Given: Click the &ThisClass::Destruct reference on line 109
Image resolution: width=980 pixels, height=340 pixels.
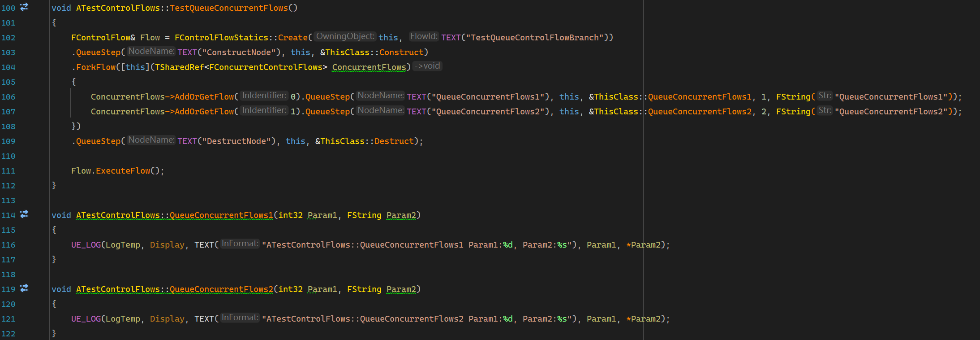Looking at the screenshot, I should pos(365,141).
